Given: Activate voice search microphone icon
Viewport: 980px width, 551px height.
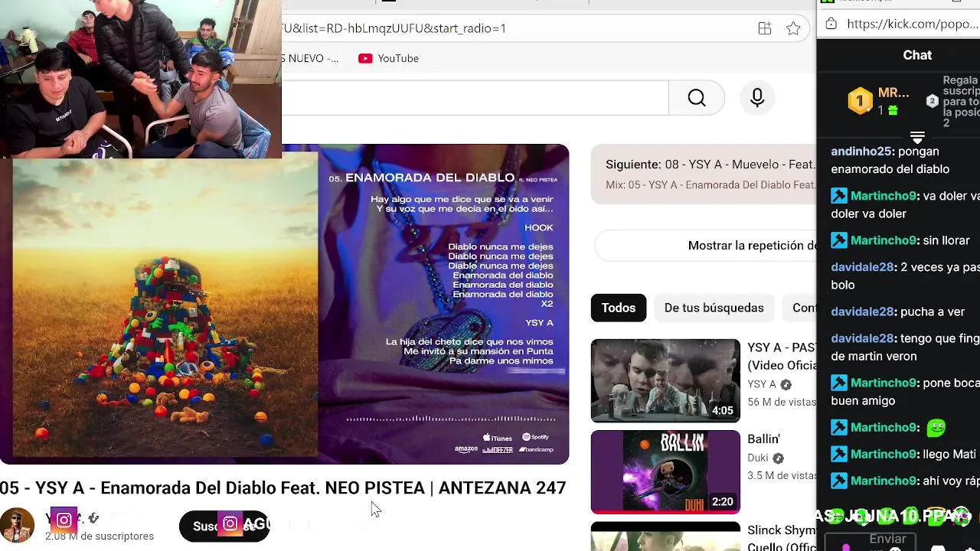Looking at the screenshot, I should tap(757, 98).
